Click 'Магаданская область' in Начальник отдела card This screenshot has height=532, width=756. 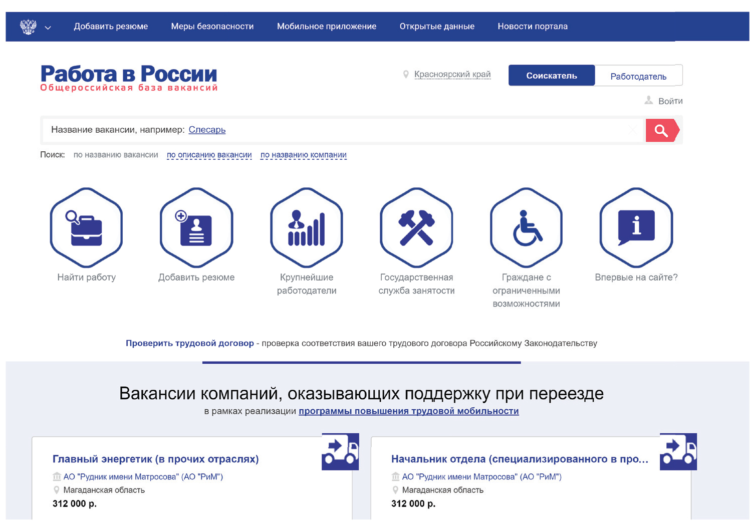pyautogui.click(x=443, y=490)
